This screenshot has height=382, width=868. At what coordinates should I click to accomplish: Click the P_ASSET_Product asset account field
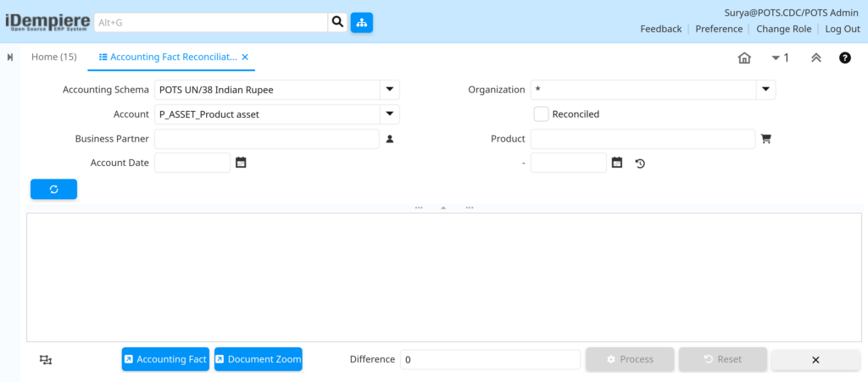pyautogui.click(x=267, y=114)
